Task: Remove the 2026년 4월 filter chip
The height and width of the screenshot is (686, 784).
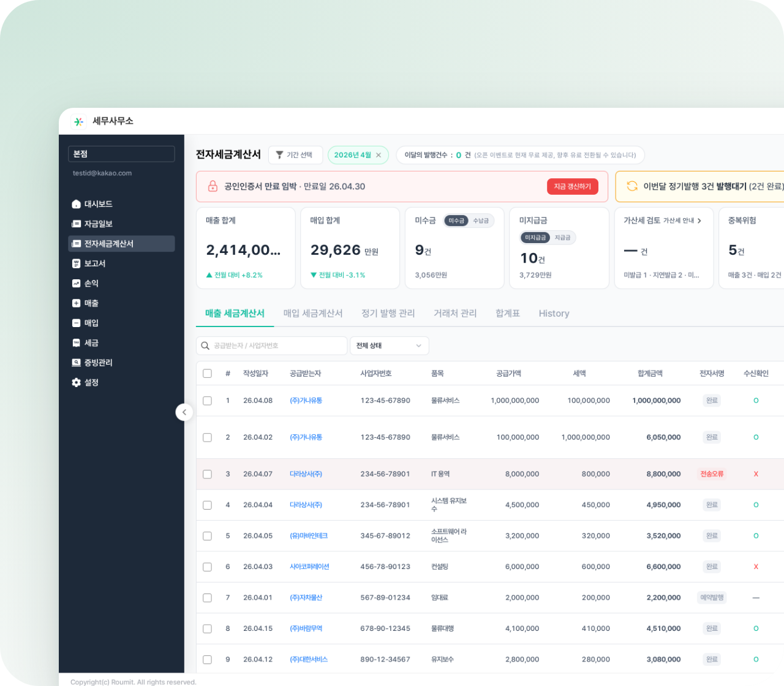Action: [379, 155]
